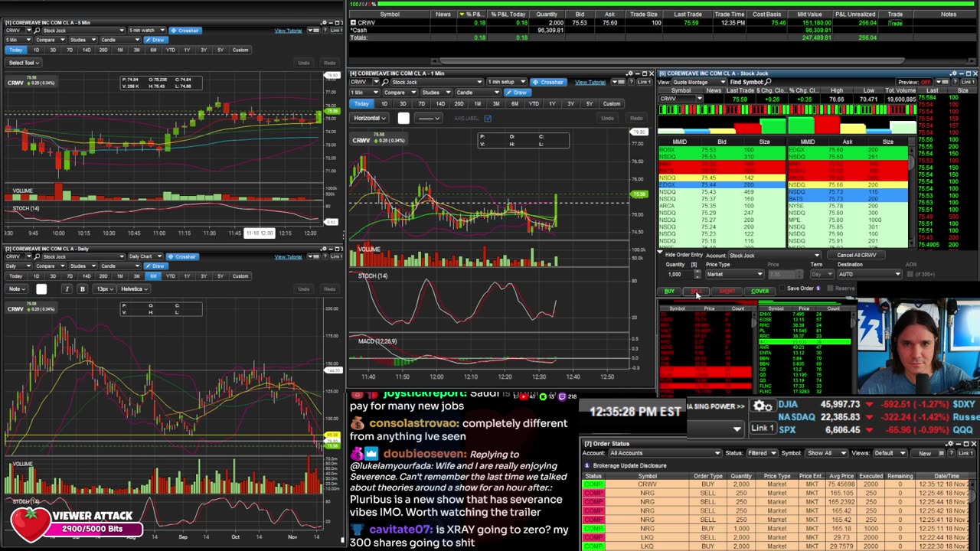Pick white note color swatch in Daily chart

click(41, 289)
